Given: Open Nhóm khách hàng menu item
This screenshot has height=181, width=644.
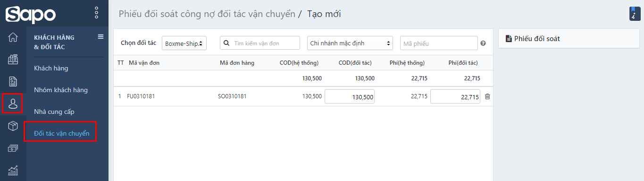Looking at the screenshot, I should click(x=61, y=90).
